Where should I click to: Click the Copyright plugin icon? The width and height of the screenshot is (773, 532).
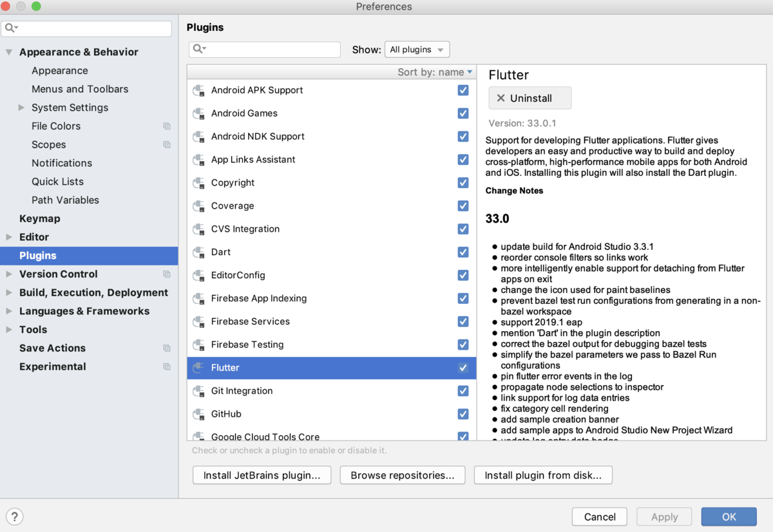tap(198, 184)
